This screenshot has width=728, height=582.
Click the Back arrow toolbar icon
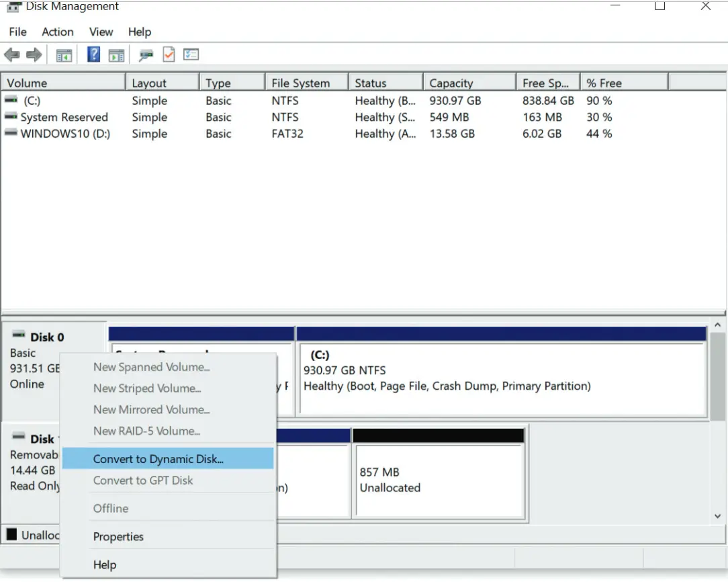pos(11,55)
